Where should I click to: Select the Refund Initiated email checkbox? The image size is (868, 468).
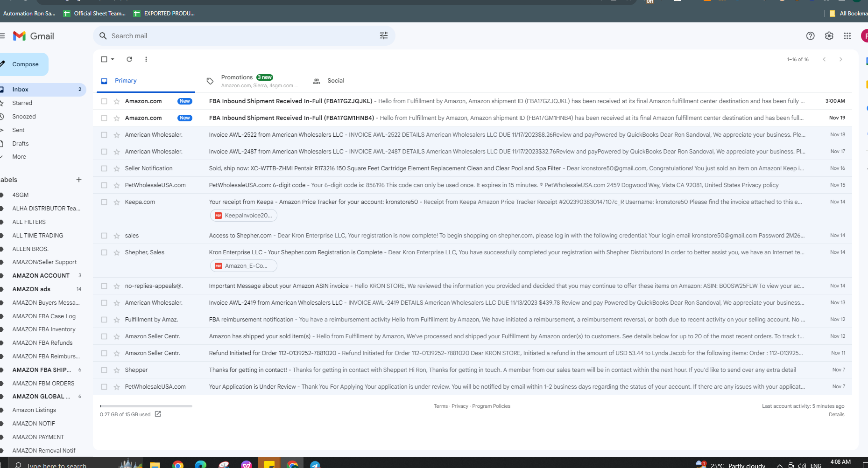point(104,353)
